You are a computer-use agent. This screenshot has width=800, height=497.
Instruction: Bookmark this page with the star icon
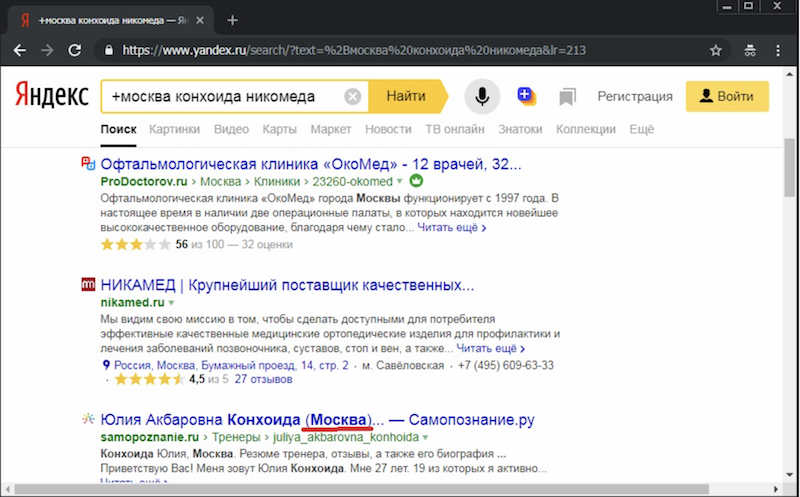(x=716, y=50)
